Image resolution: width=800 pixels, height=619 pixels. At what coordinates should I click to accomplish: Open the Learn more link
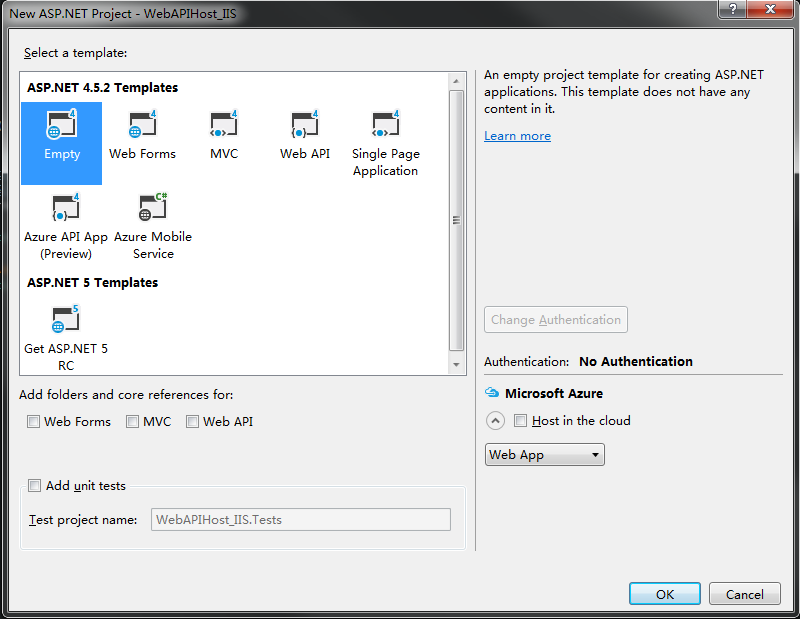point(517,136)
